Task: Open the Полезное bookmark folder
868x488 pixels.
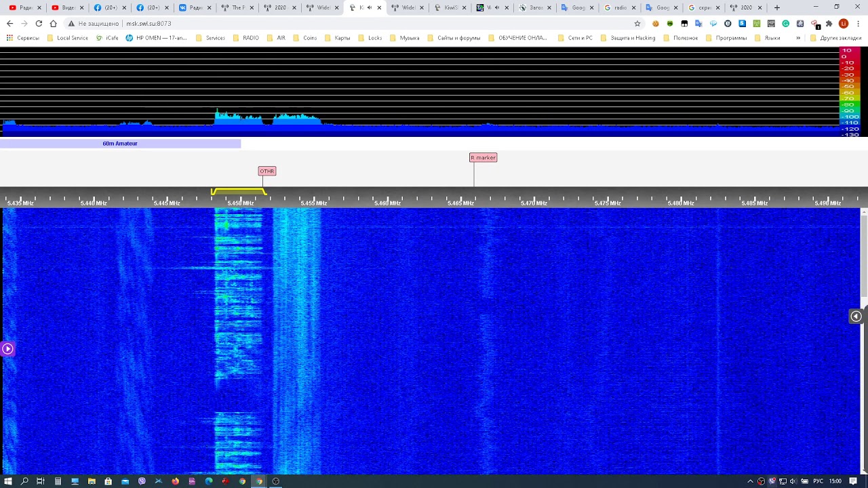Action: [680, 38]
